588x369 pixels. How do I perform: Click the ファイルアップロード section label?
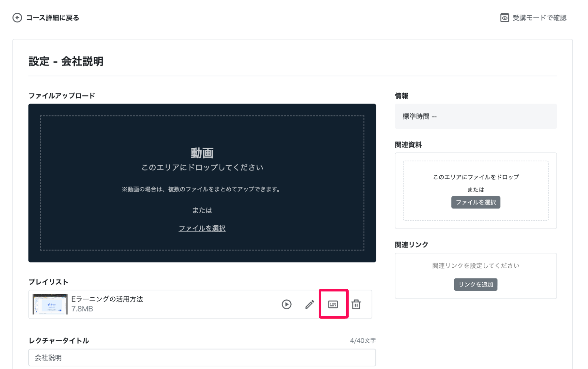tap(62, 96)
